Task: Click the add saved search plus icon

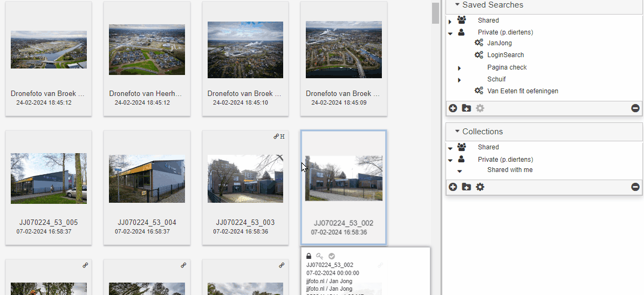Action: [453, 108]
